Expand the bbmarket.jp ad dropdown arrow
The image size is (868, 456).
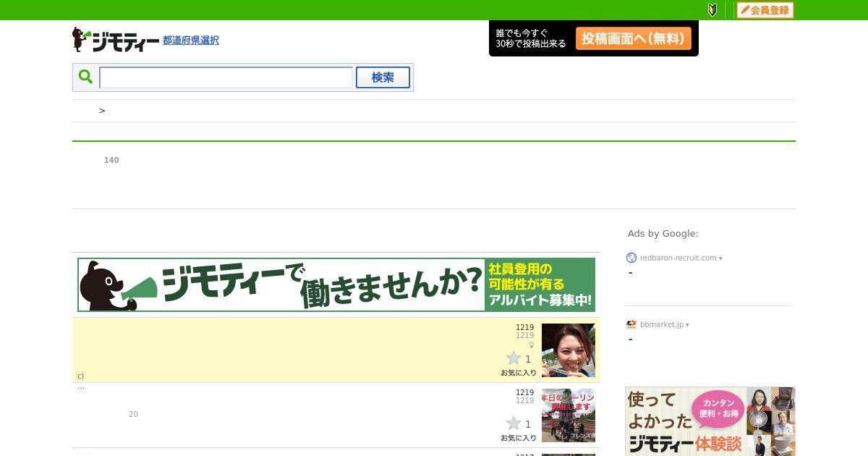[x=687, y=325]
